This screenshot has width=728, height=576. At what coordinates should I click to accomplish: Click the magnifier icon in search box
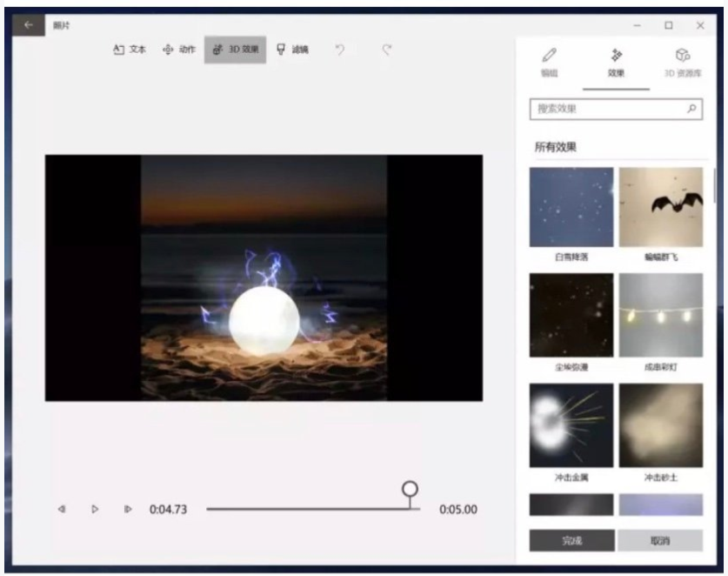click(691, 109)
